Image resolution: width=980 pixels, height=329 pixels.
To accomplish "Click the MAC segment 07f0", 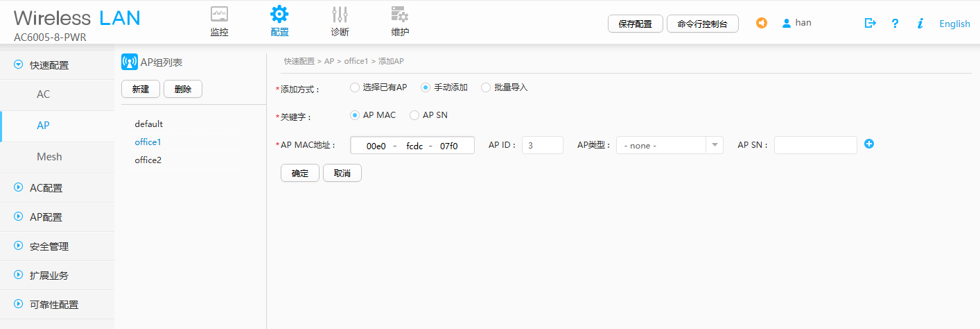I will [x=448, y=146].
